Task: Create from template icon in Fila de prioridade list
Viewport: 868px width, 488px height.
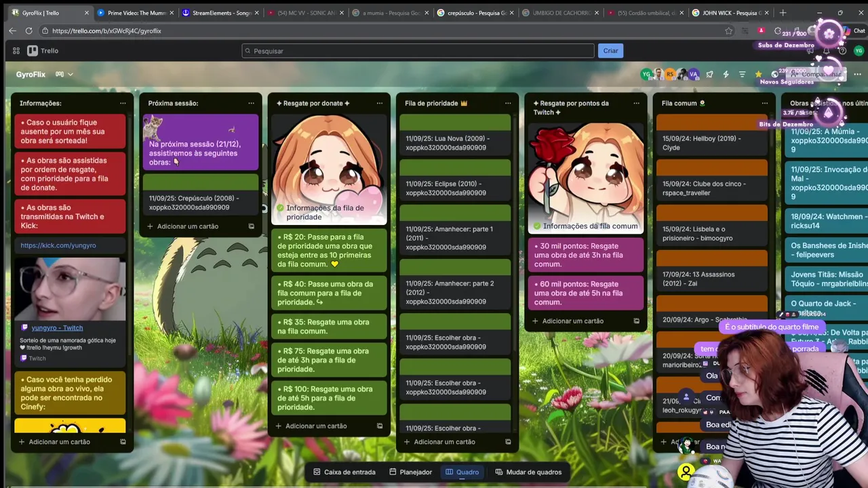Action: coord(508,442)
